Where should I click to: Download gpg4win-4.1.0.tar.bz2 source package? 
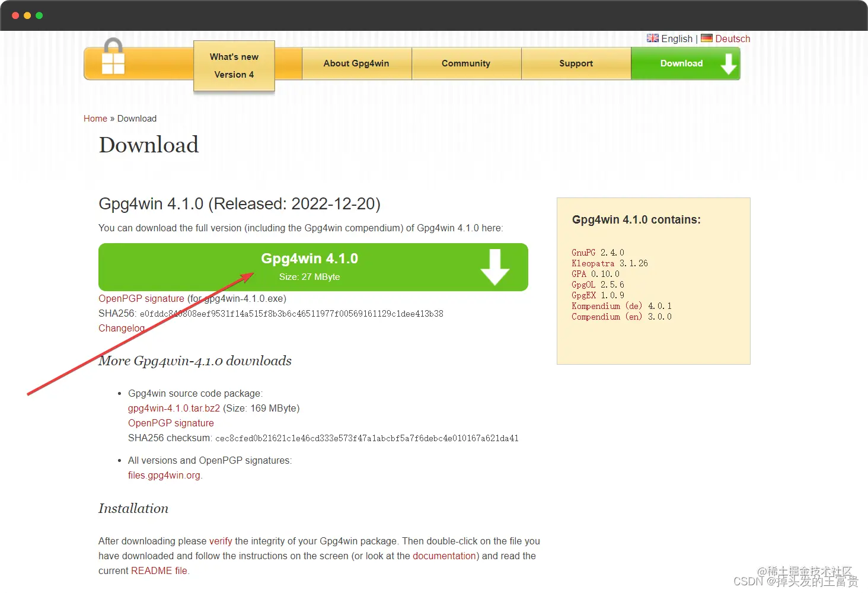(x=174, y=408)
